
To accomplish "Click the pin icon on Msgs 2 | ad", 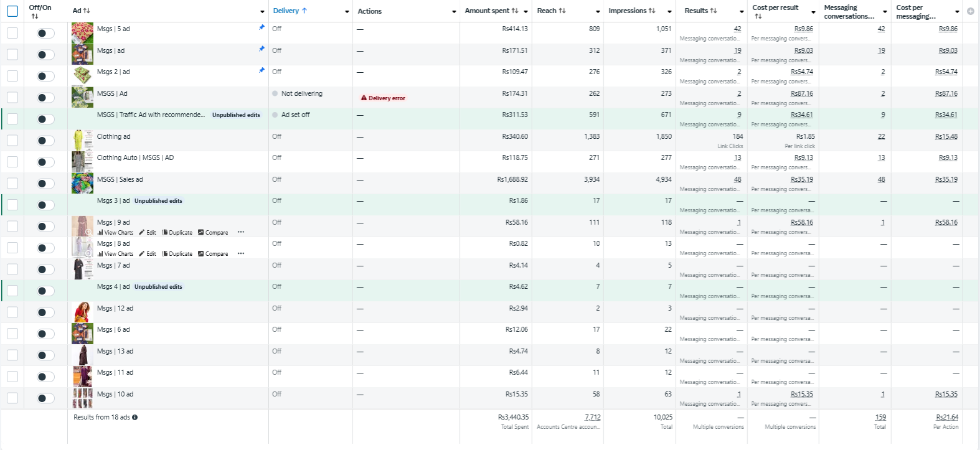I will (x=261, y=70).
